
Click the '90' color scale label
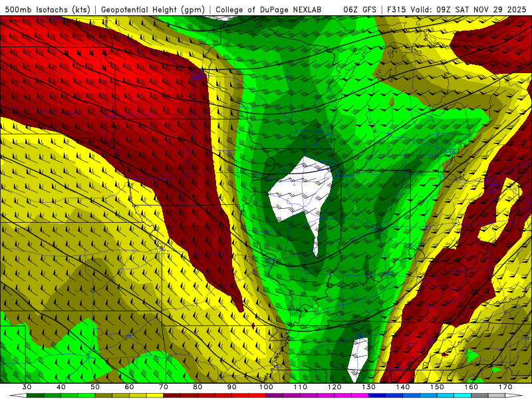point(232,387)
